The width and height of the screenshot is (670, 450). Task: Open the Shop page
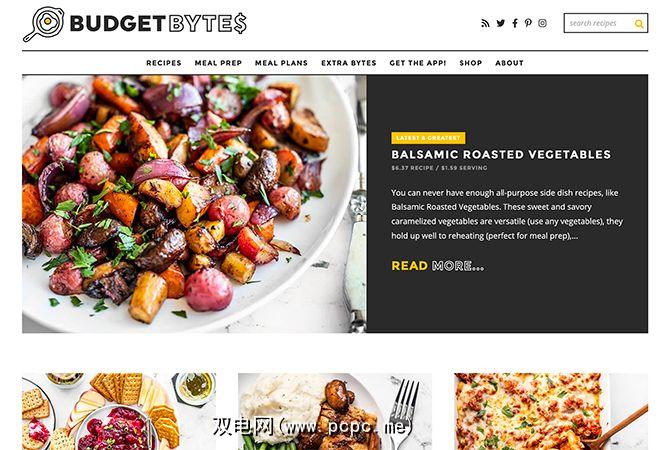(x=471, y=63)
